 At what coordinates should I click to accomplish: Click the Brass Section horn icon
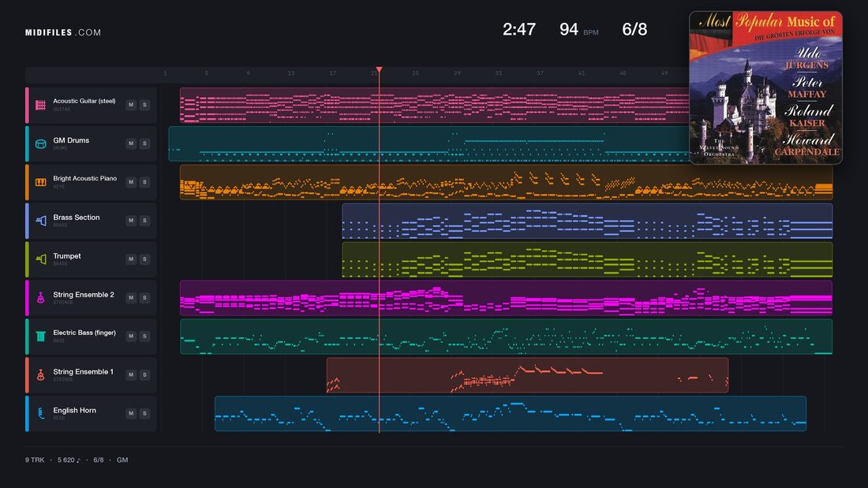tap(40, 221)
